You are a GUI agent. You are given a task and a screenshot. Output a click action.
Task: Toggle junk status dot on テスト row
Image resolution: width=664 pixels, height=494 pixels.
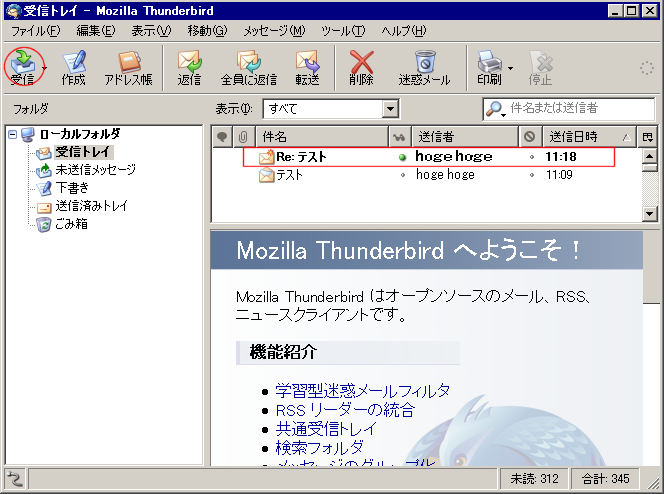532,175
